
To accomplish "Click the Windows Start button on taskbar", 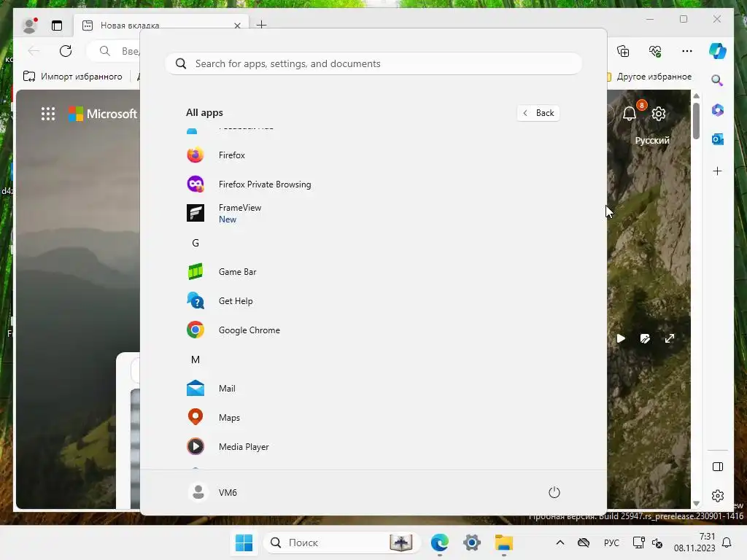I will pyautogui.click(x=244, y=542).
